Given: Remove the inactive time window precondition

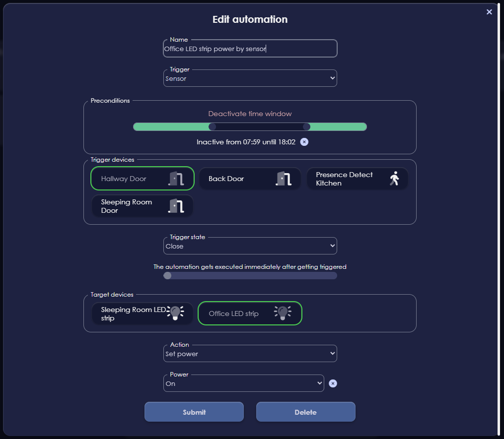Looking at the screenshot, I should point(304,142).
